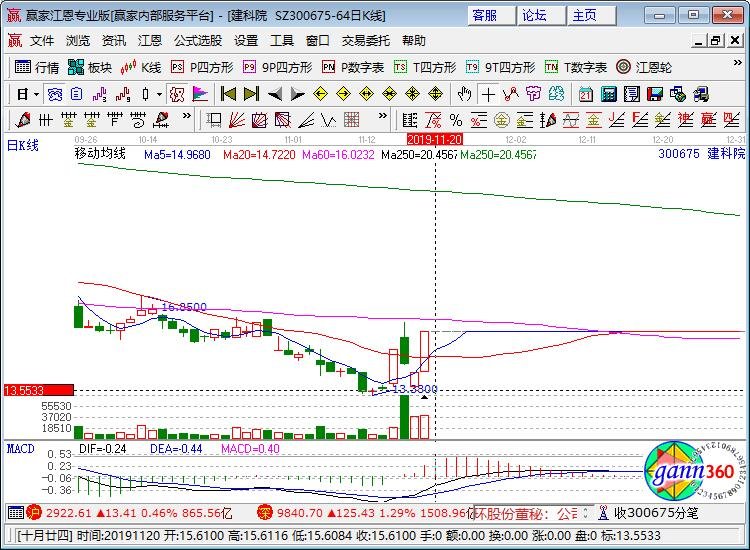
Task: Open the calendar 21 date icon
Action: [x=585, y=94]
